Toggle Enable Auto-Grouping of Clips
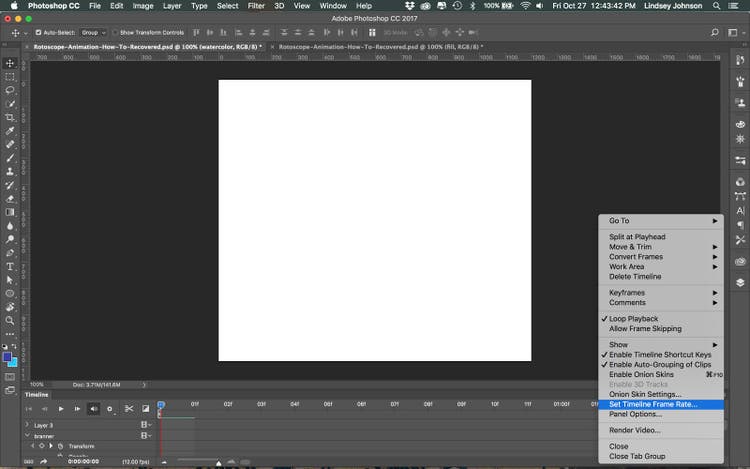The image size is (750, 469). (x=661, y=364)
